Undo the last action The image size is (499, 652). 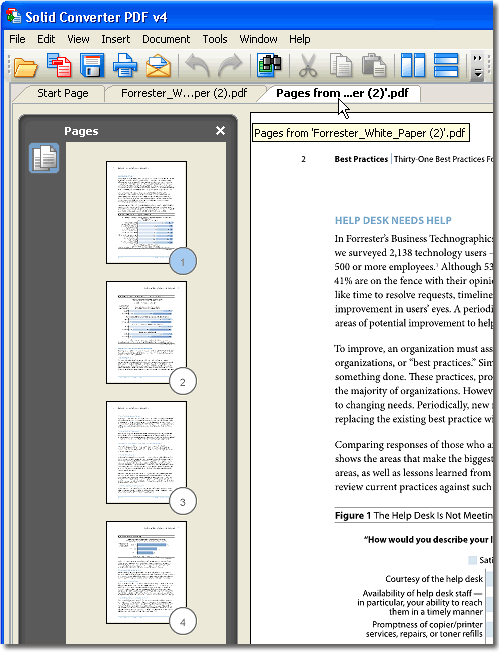pyautogui.click(x=197, y=65)
